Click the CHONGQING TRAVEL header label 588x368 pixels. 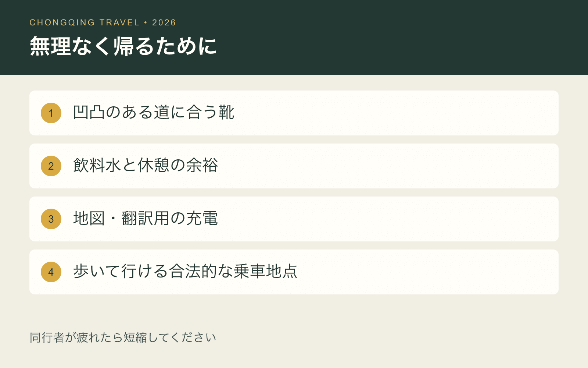85,22
